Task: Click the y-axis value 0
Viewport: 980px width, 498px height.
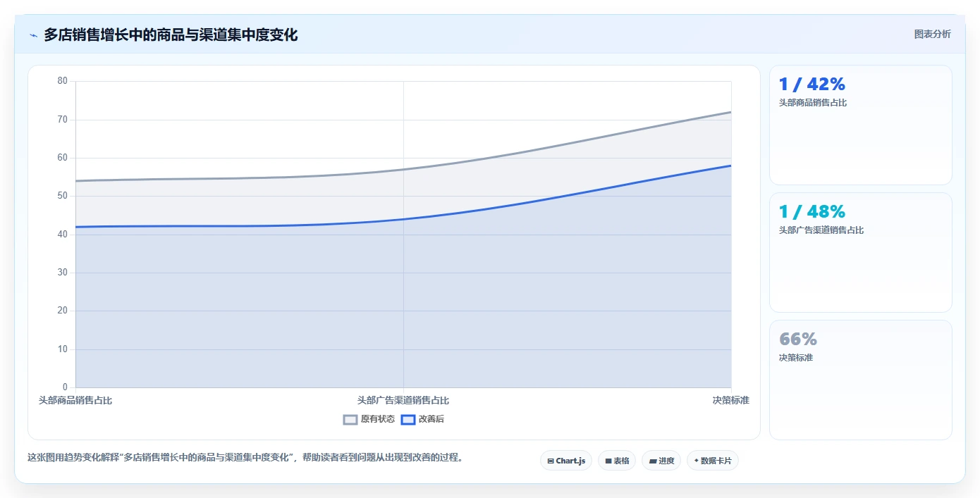Action: coord(65,387)
